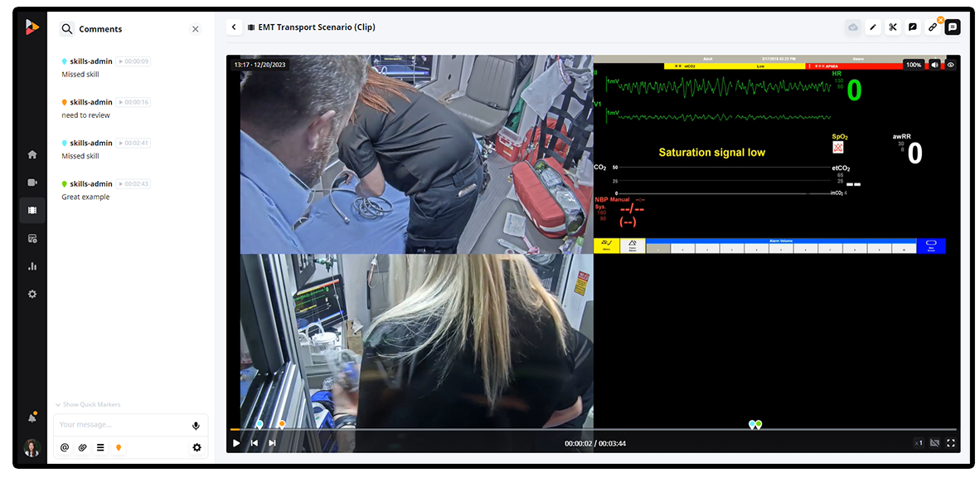Select the pencil edit tool in the top toolbar
Screen dimensions: 980x478
pyautogui.click(x=873, y=27)
